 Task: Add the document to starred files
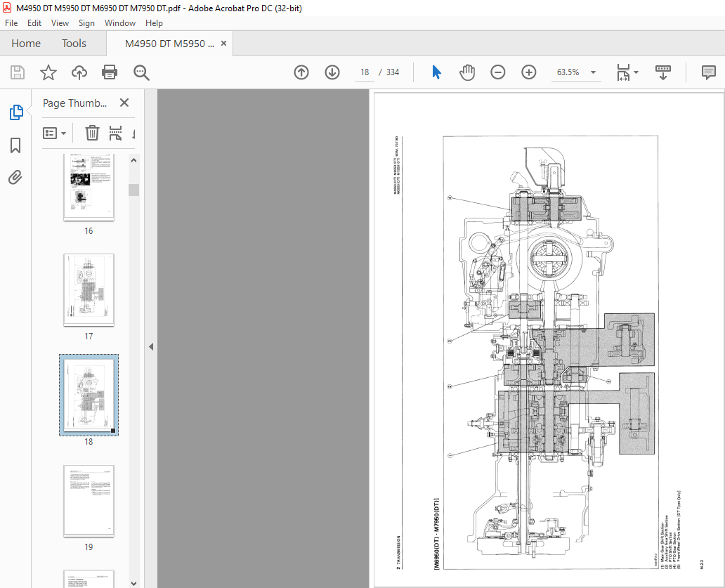click(48, 72)
